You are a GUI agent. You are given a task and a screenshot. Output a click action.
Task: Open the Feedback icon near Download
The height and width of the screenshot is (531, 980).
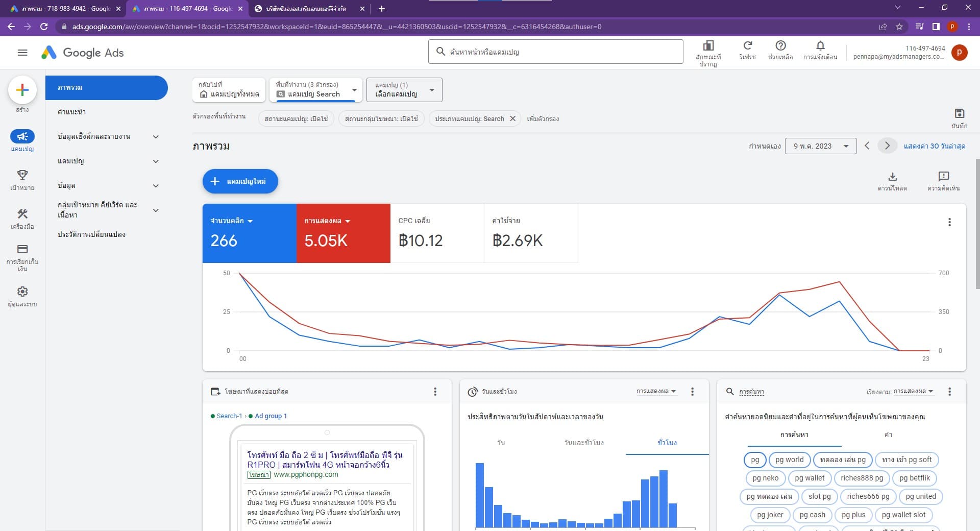click(943, 177)
